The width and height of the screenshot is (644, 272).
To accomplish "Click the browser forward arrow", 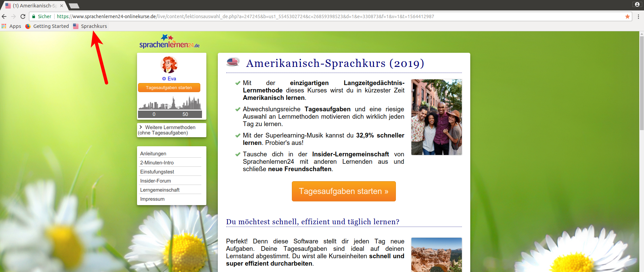I will coord(13,16).
